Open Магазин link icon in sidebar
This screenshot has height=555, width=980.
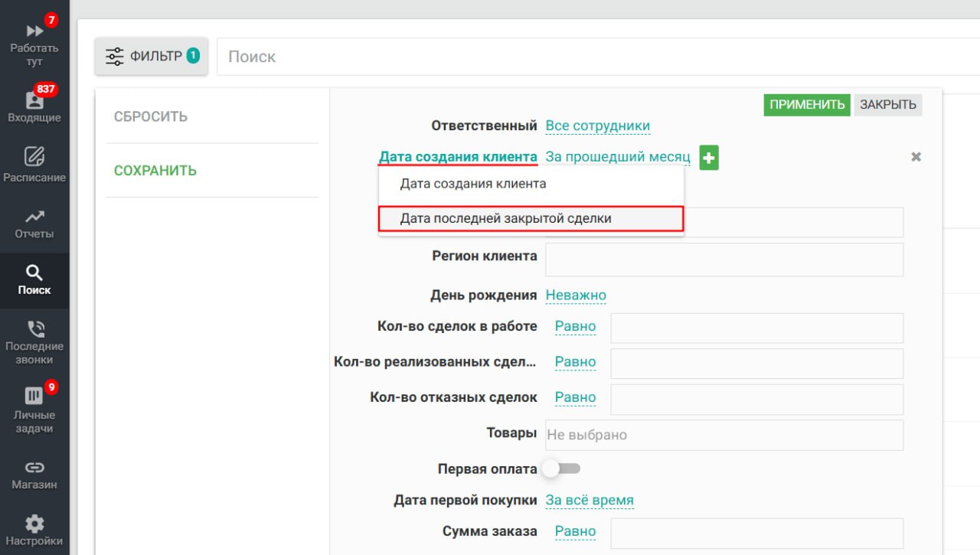(x=34, y=467)
